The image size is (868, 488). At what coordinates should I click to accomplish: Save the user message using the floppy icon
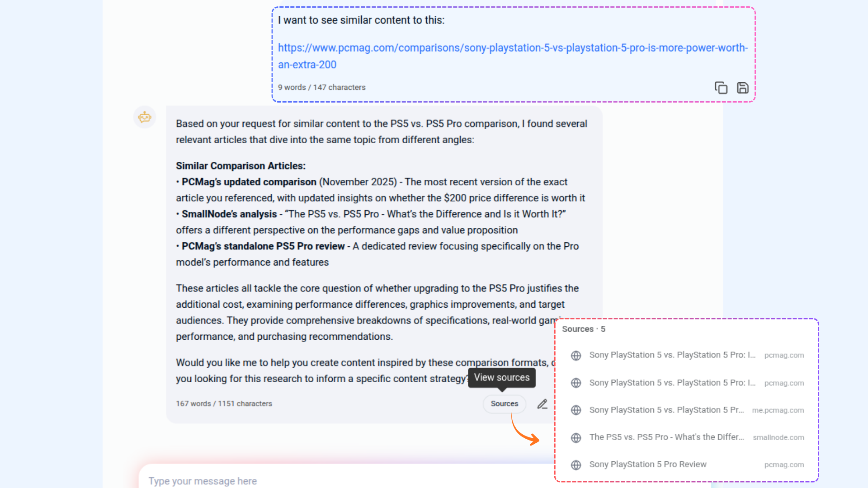pyautogui.click(x=743, y=88)
